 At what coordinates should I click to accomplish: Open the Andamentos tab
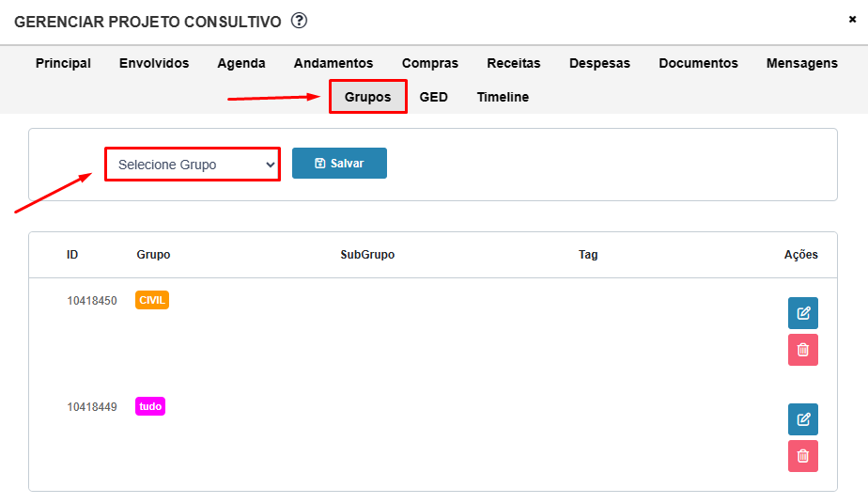[333, 63]
